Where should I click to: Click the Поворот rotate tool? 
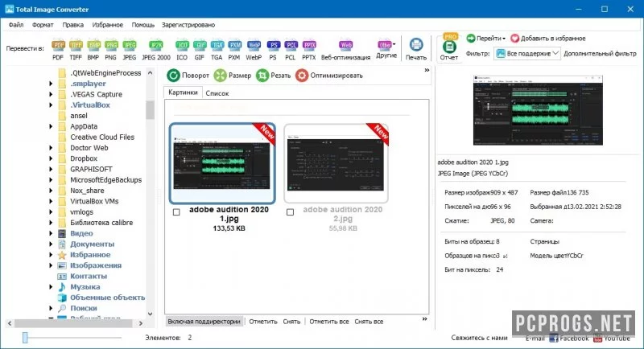[x=188, y=76]
